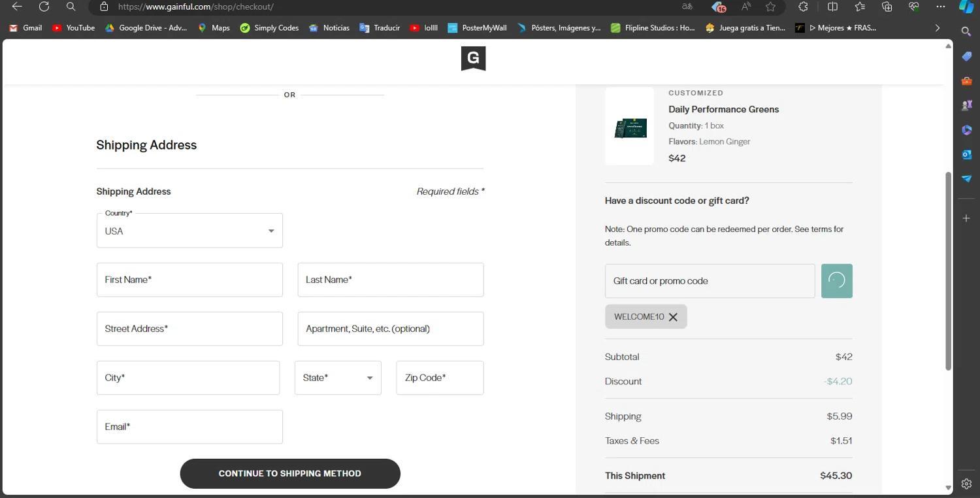Open the State dropdown
The width and height of the screenshot is (980, 498).
[x=338, y=378]
